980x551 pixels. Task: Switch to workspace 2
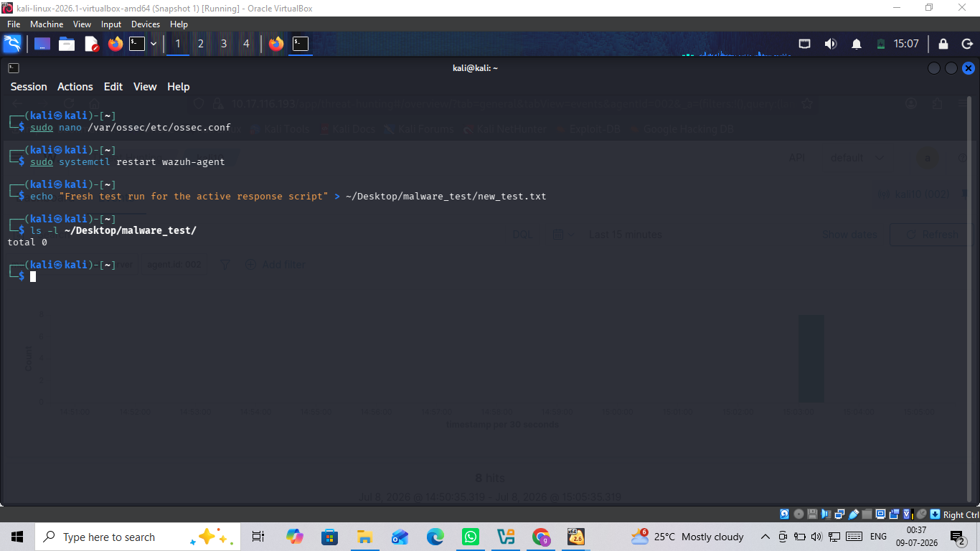click(x=201, y=44)
